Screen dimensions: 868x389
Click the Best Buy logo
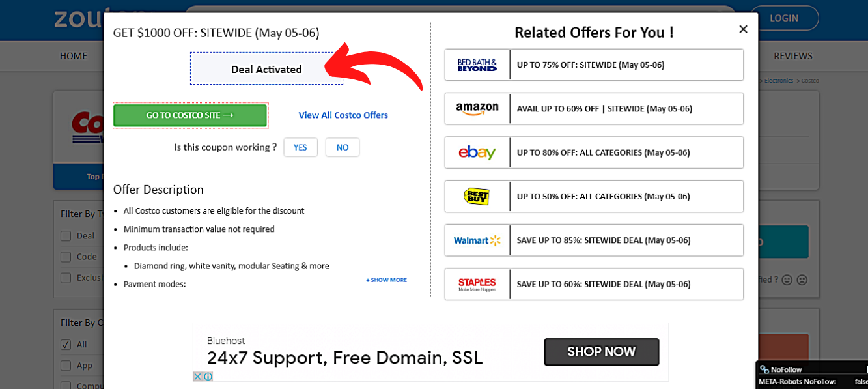pos(477,196)
